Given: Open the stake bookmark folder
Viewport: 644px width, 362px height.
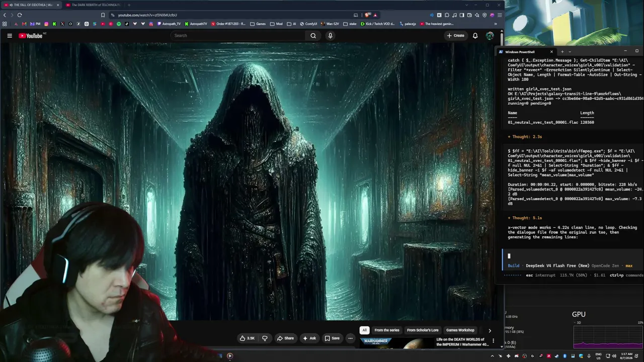Looking at the screenshot, I should coord(350,24).
